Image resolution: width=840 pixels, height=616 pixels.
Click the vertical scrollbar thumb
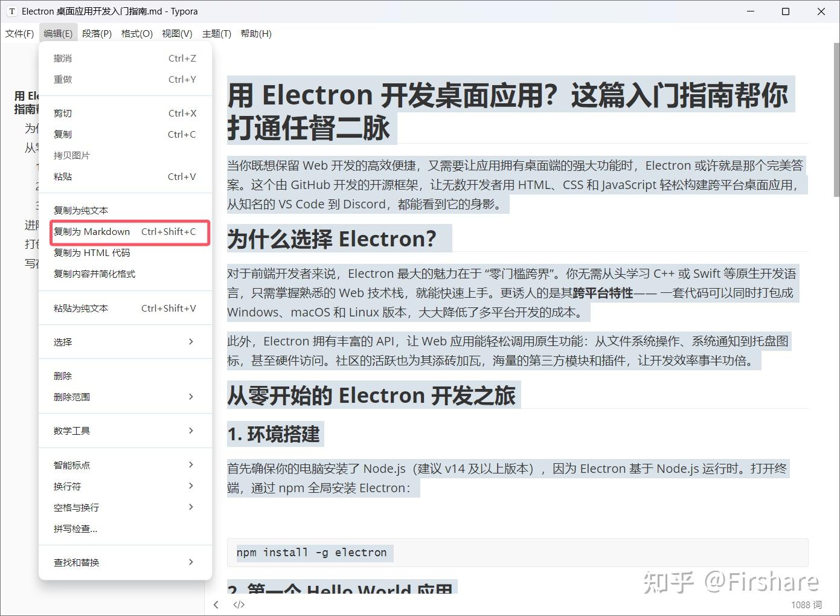tap(836, 121)
